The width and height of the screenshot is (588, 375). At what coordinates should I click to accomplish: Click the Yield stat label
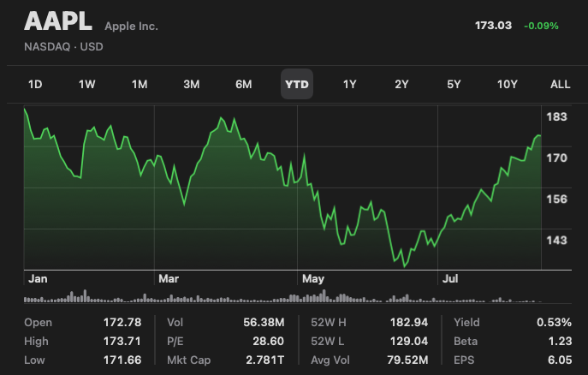pos(466,323)
